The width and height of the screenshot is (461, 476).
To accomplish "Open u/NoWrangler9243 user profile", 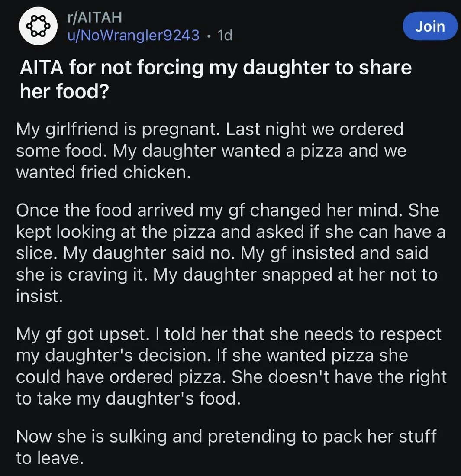I will click(133, 35).
